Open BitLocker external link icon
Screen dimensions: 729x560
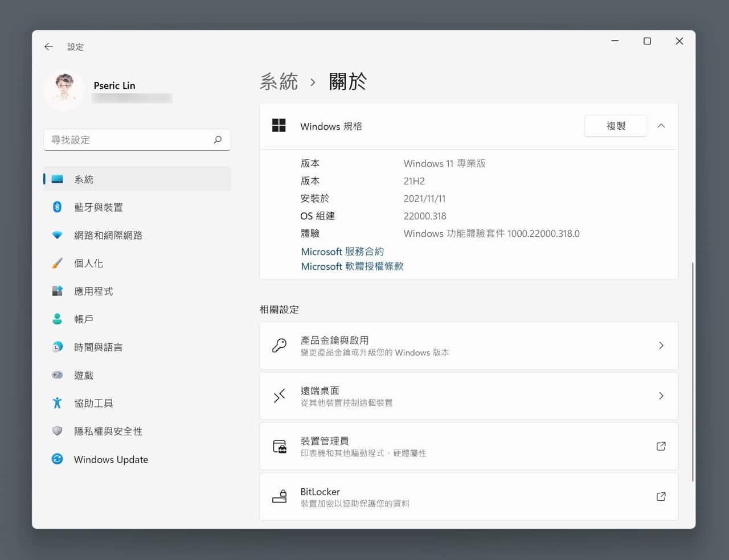661,497
